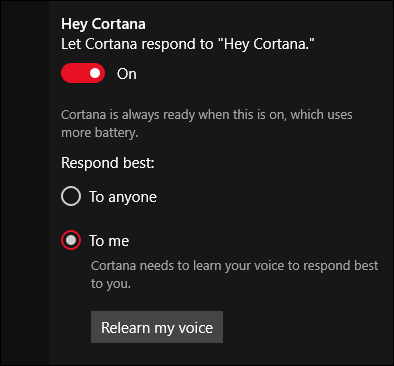The height and width of the screenshot is (366, 394).
Task: Select the "To me" radio button circle
Action: [71, 240]
